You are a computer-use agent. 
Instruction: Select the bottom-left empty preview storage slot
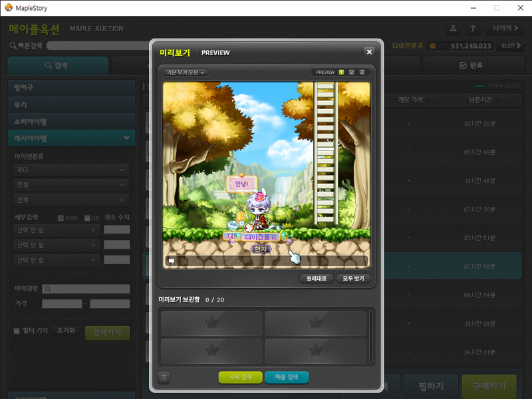[211, 351]
